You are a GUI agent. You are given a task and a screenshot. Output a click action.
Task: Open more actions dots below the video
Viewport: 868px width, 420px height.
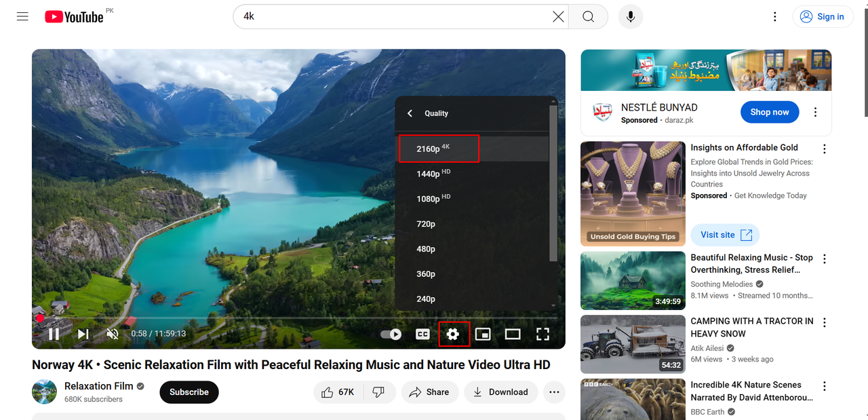tap(555, 392)
